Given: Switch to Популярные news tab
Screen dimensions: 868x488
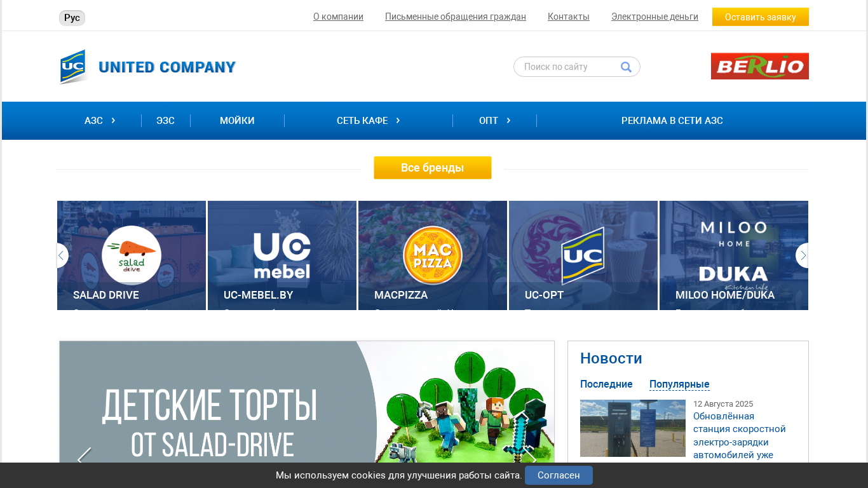Looking at the screenshot, I should coord(679,384).
